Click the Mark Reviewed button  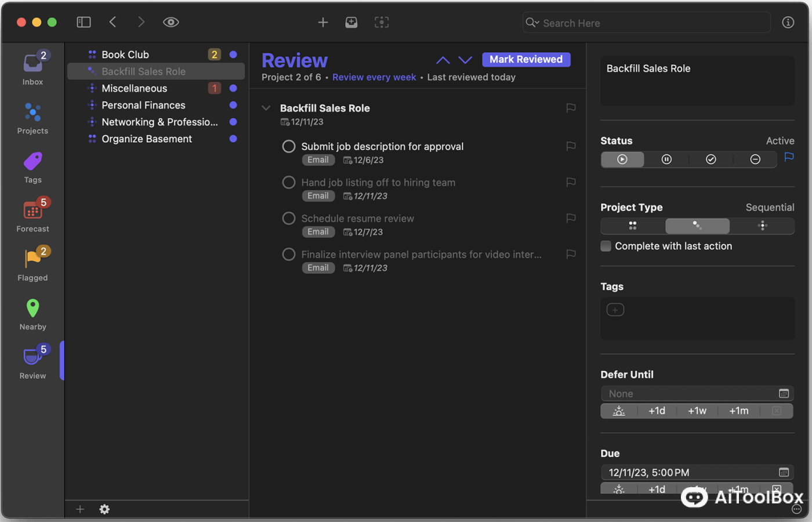click(525, 59)
